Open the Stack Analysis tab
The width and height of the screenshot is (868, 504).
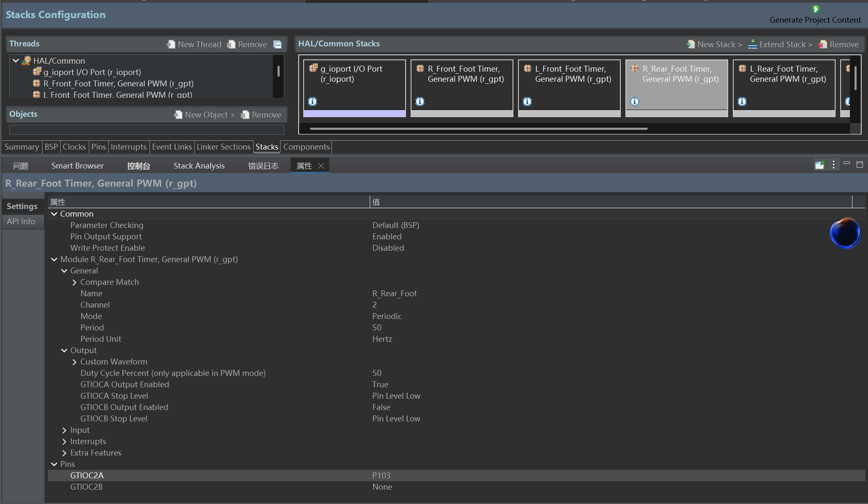coord(199,166)
